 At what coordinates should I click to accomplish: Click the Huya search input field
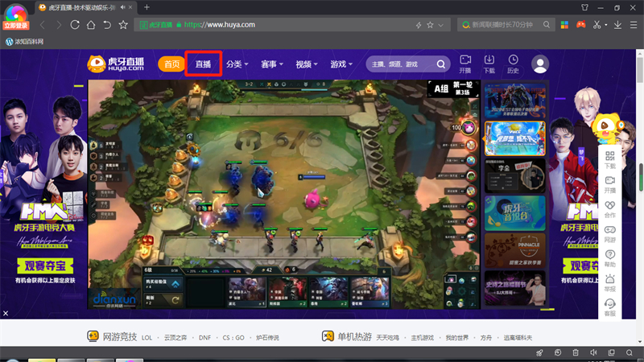[x=400, y=64]
